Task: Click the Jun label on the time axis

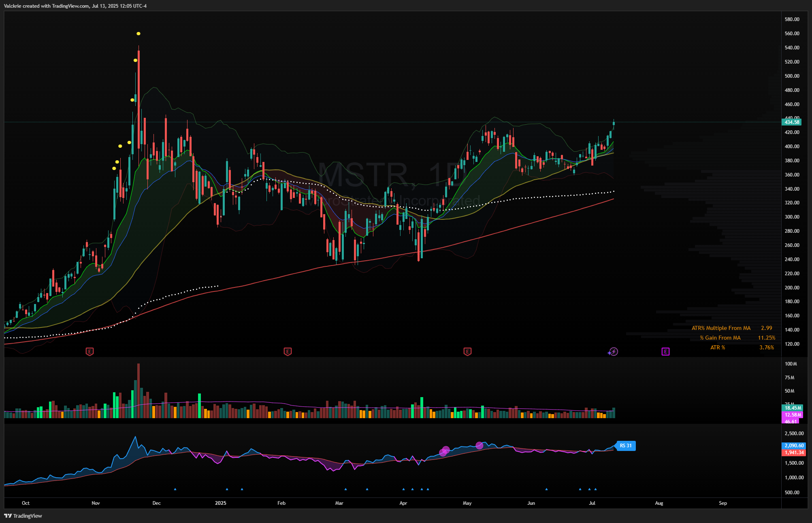Action: click(531, 503)
